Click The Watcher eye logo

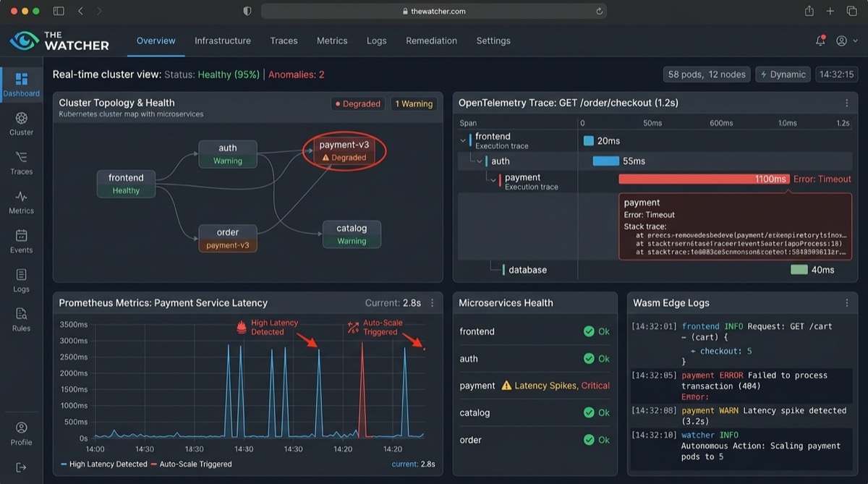(x=24, y=41)
